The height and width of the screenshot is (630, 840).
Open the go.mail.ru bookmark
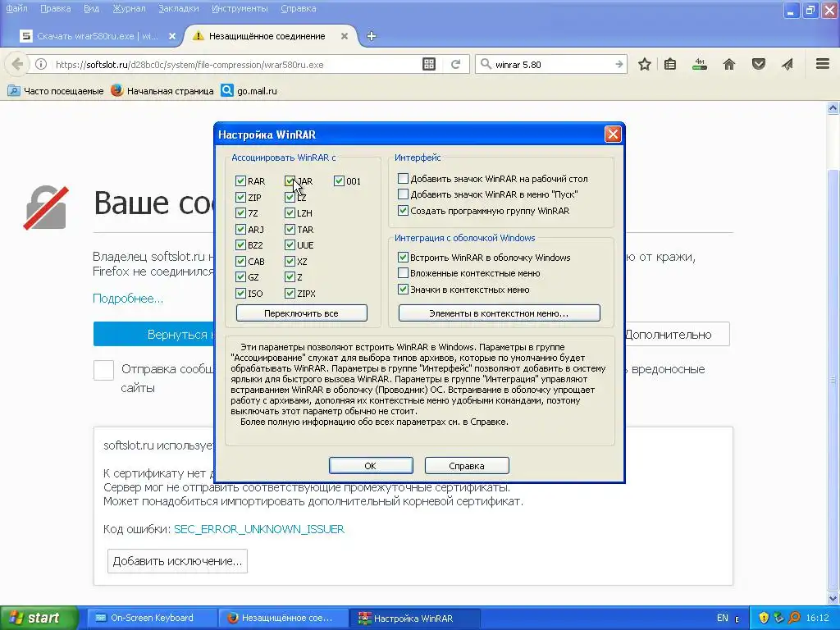coord(249,90)
